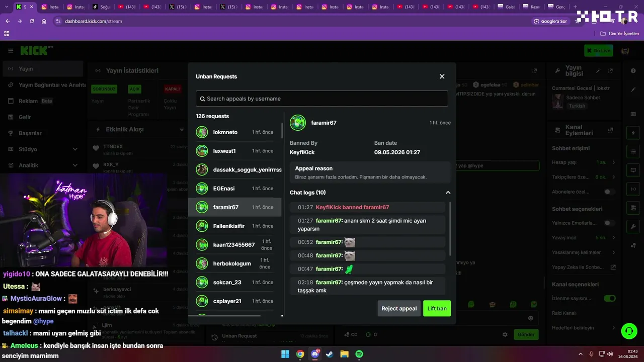The image size is (644, 362).
Task: Toggle the Yalnızca Emotlarla switch
Action: coord(609,223)
